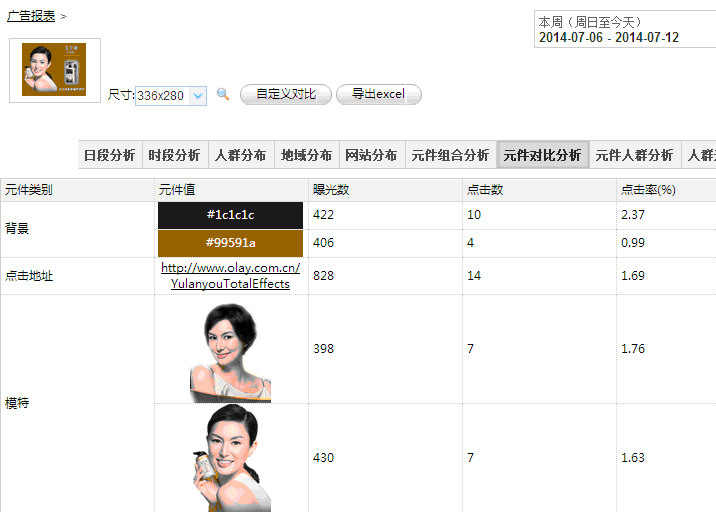Click the impressions value 828

tap(323, 276)
